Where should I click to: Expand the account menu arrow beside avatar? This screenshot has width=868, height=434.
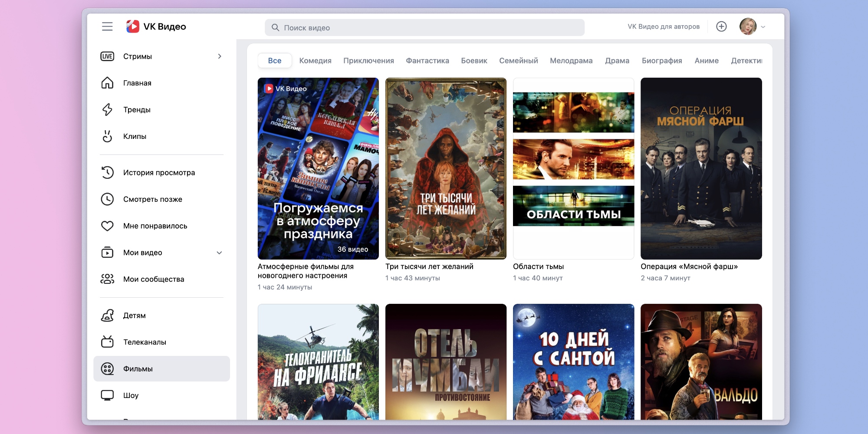pos(763,27)
